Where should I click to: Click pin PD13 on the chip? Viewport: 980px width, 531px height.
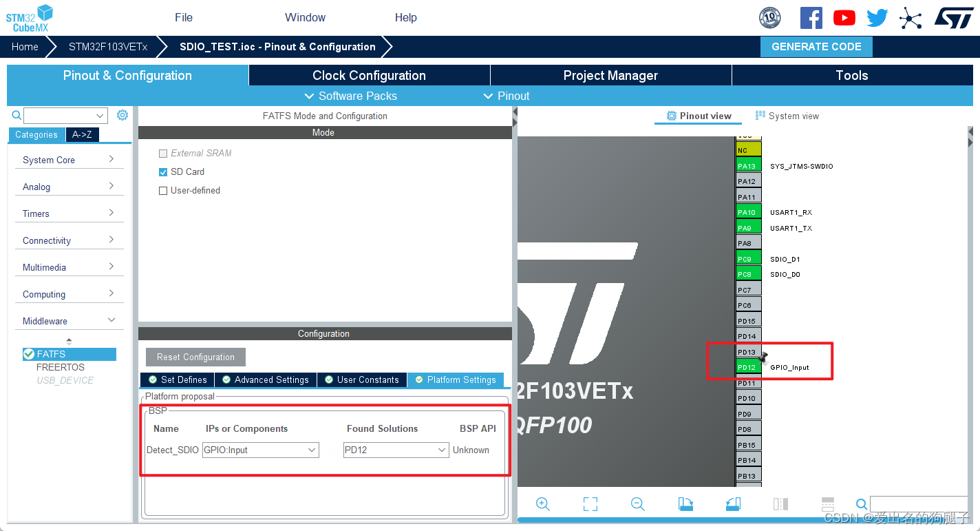(x=748, y=352)
